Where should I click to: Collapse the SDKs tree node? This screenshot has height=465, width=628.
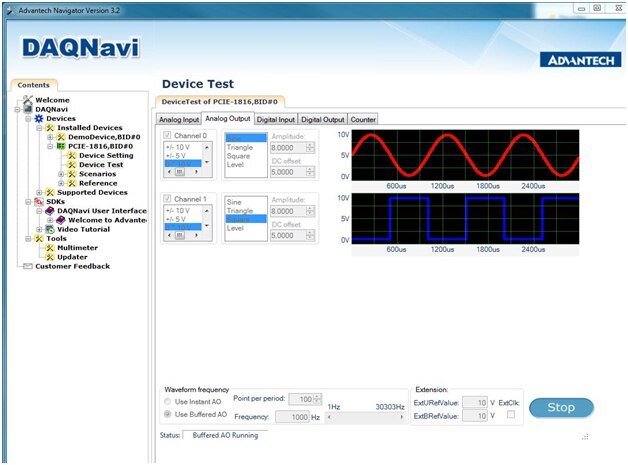[28, 201]
